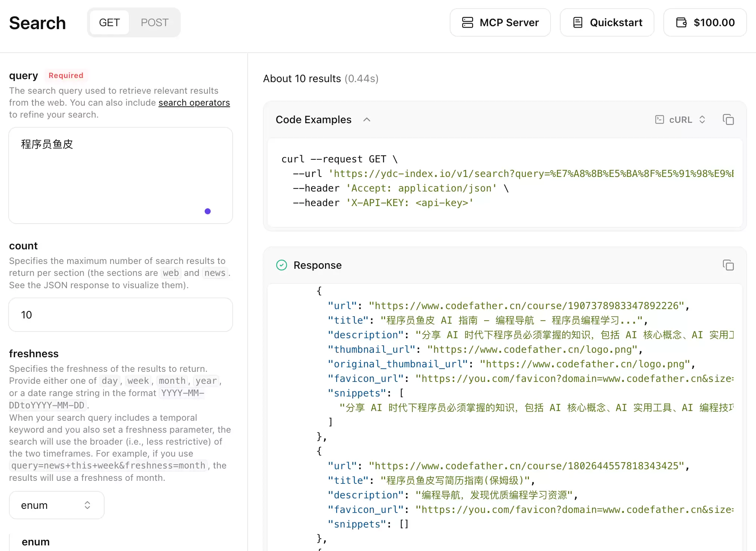Click the 'freshness' parameter label
This screenshot has width=756, height=551.
click(x=34, y=354)
